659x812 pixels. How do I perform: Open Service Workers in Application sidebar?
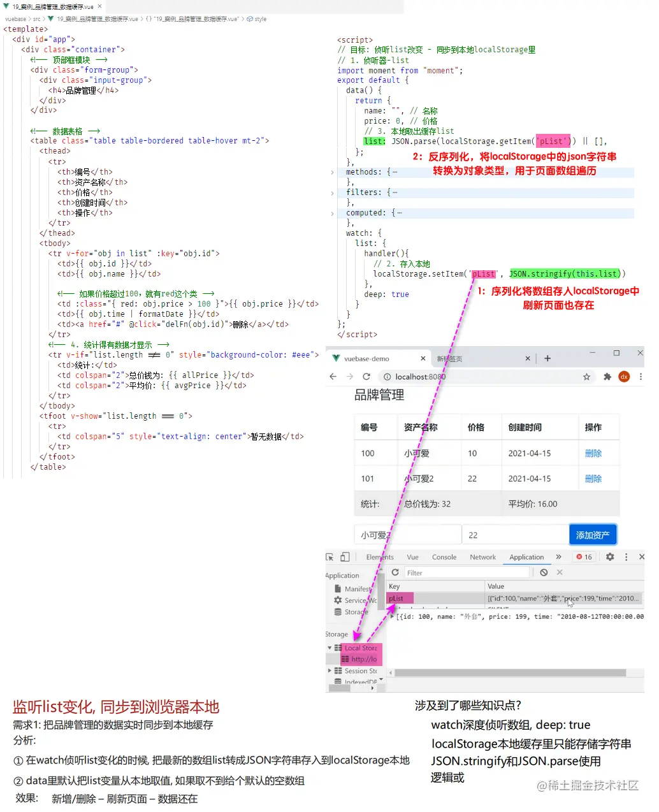(x=356, y=600)
